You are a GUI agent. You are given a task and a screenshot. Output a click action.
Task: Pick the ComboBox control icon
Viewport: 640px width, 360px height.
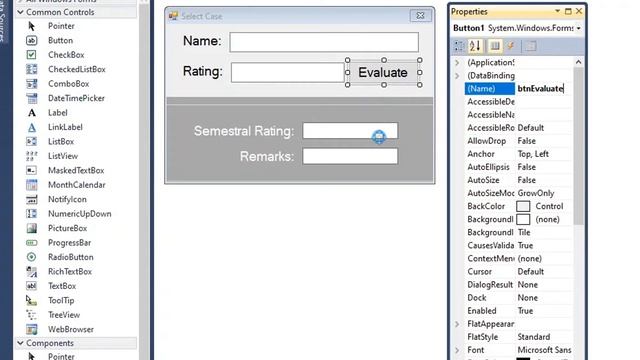pos(31,84)
